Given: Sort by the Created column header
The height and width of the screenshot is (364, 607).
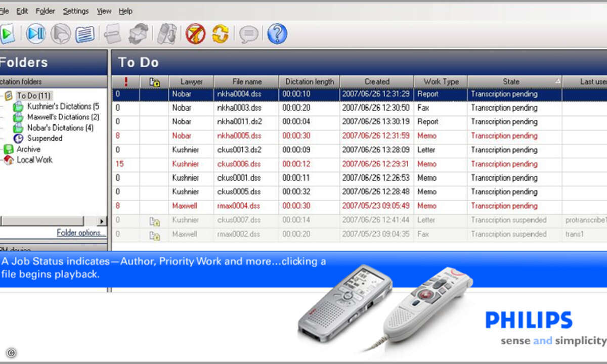Looking at the screenshot, I should click(x=377, y=81).
